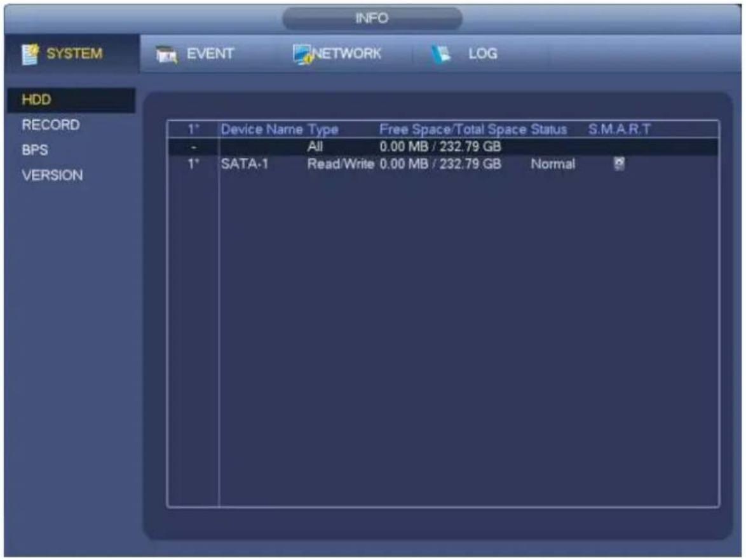Select the SATA-1 device name
This screenshot has height=560, width=746.
point(245,164)
